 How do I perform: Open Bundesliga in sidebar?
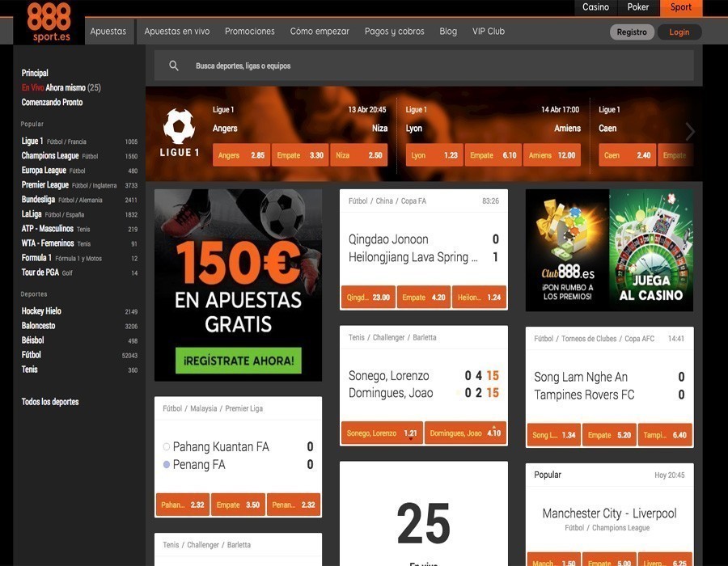pyautogui.click(x=79, y=200)
